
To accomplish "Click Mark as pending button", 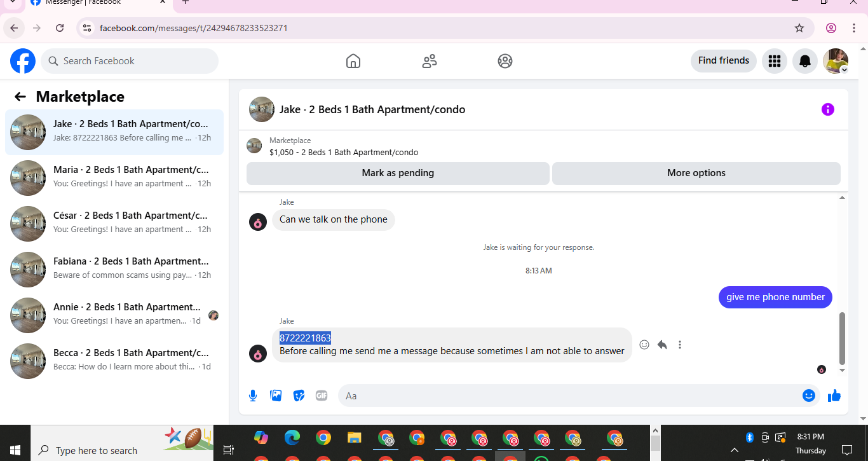I will point(398,173).
